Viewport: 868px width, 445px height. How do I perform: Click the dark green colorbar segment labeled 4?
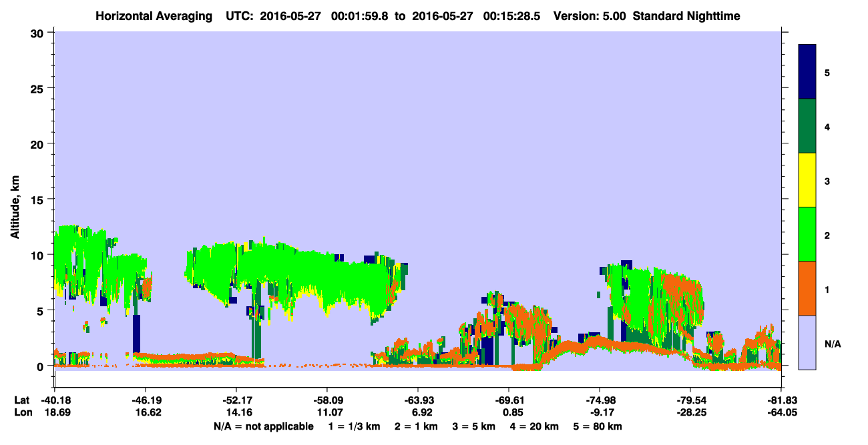click(807, 126)
